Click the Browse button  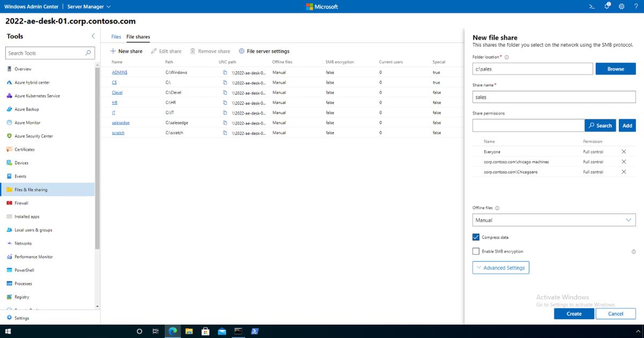point(616,69)
